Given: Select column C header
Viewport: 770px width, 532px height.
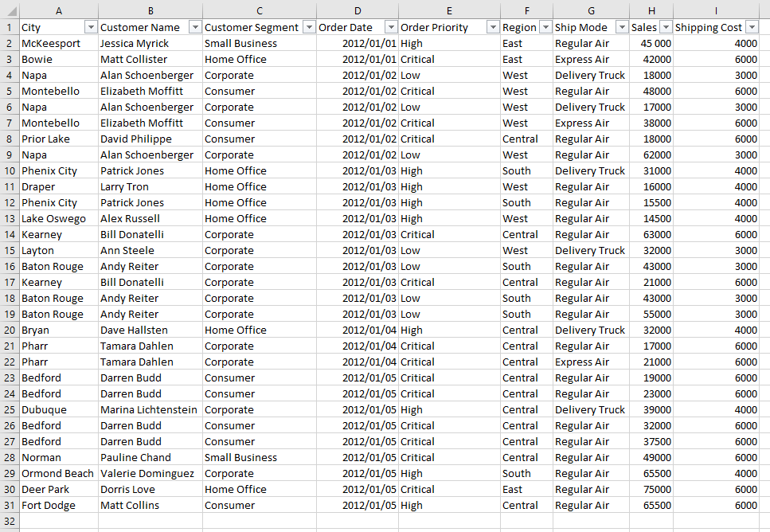Looking at the screenshot, I should pos(260,10).
